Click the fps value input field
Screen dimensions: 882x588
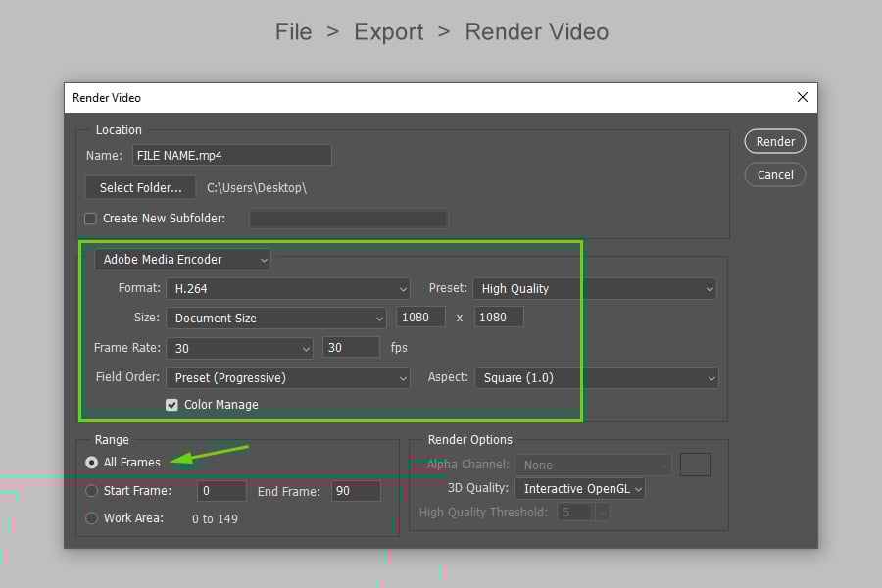click(x=351, y=347)
